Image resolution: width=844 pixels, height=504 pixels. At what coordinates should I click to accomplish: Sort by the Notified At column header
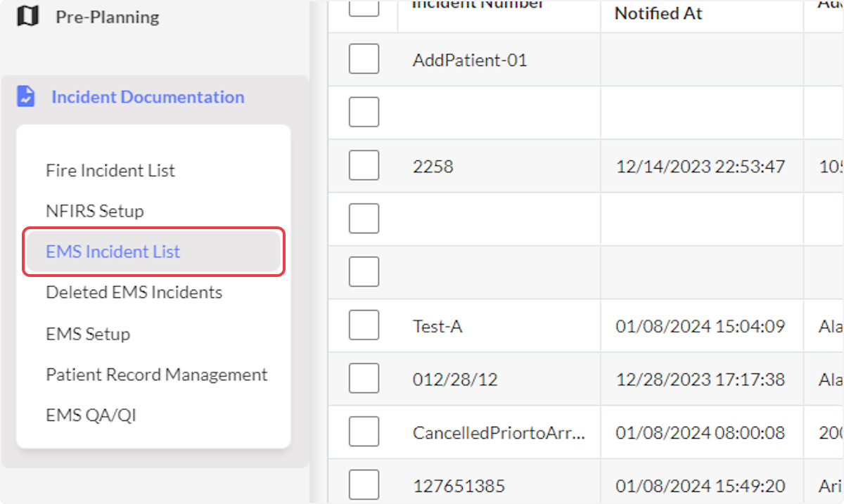658,13
